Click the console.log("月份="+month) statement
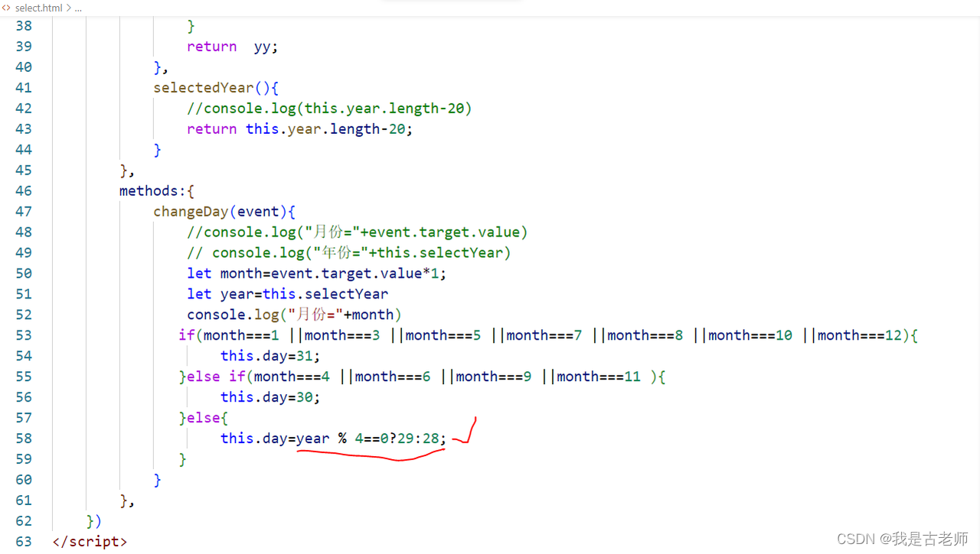Image resolution: width=980 pixels, height=554 pixels. (295, 315)
